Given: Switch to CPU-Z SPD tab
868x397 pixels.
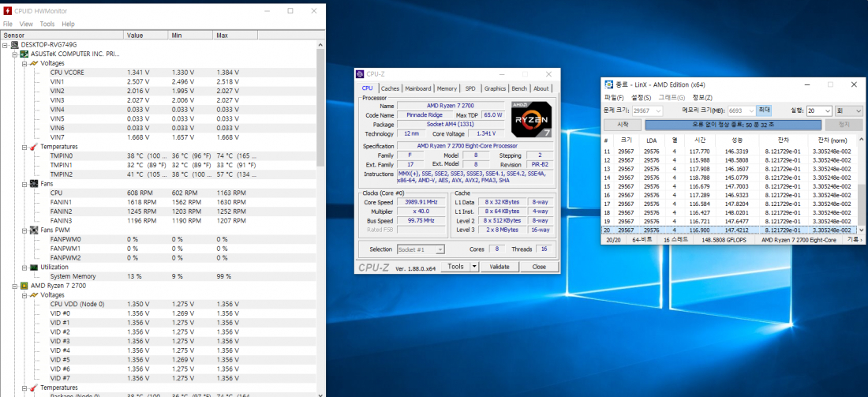Looking at the screenshot, I should (470, 88).
